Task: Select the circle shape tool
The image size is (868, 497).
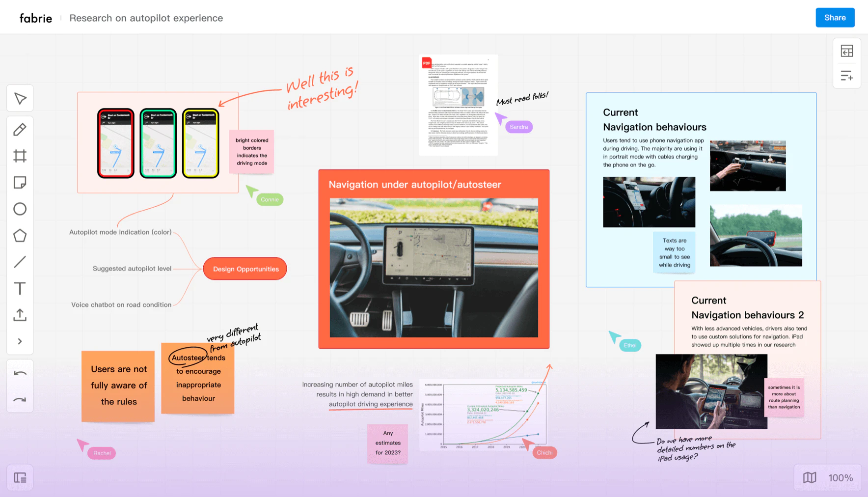Action: coord(20,209)
